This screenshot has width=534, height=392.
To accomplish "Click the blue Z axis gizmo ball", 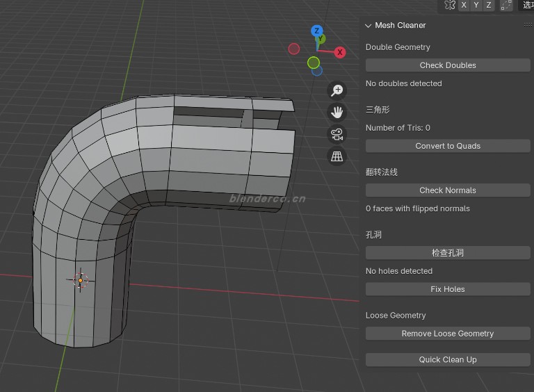I will coord(317,31).
